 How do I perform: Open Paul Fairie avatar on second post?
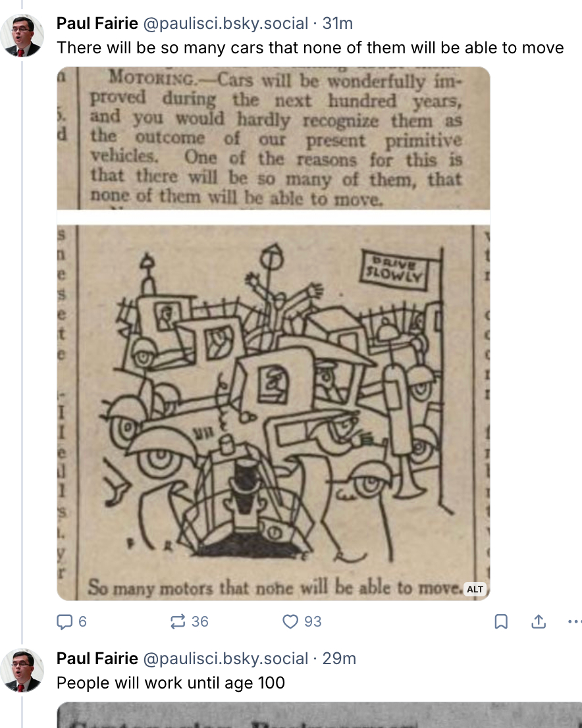click(22, 671)
